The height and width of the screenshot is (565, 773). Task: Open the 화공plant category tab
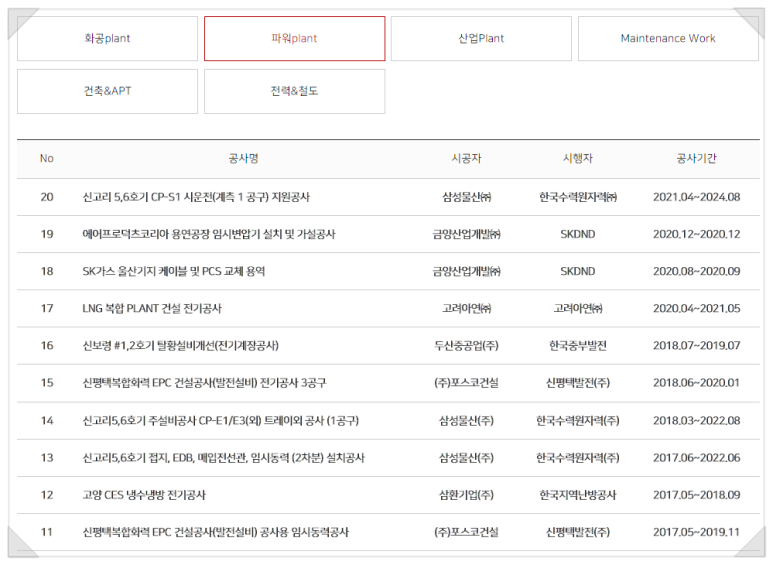pos(107,38)
